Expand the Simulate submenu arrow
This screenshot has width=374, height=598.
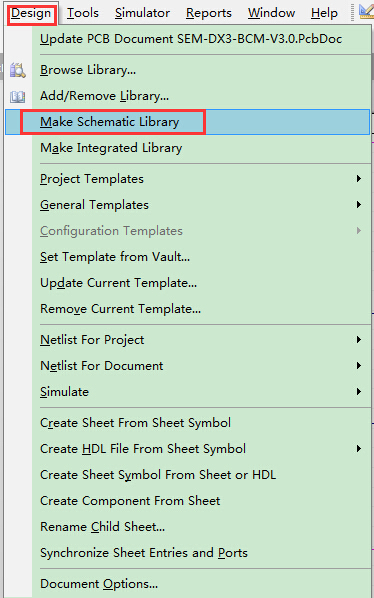(359, 391)
